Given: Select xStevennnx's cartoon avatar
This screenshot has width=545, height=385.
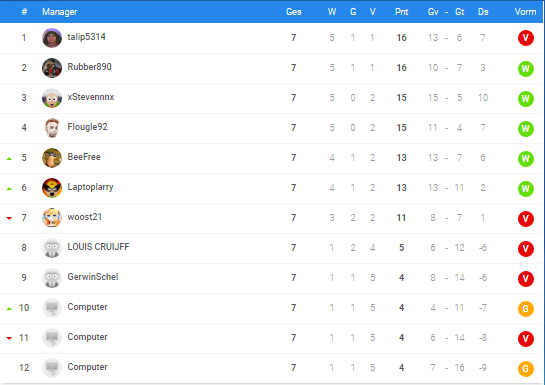Looking at the screenshot, I should (52, 98).
